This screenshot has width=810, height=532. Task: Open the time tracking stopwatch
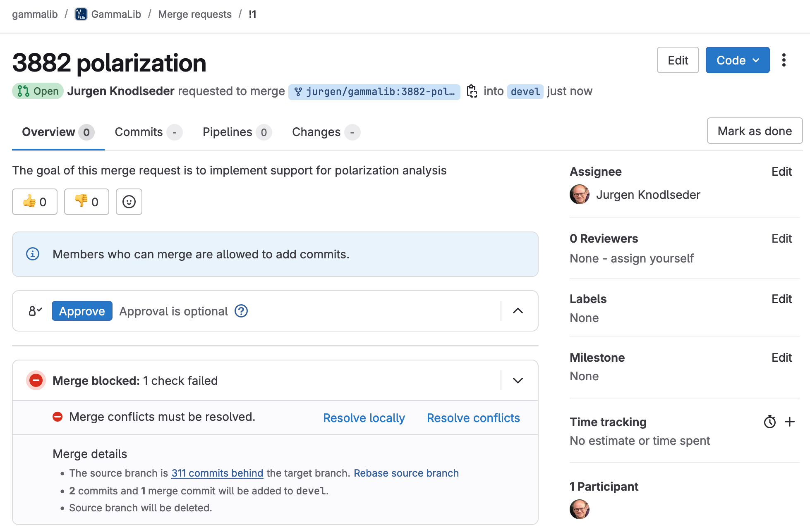click(769, 422)
